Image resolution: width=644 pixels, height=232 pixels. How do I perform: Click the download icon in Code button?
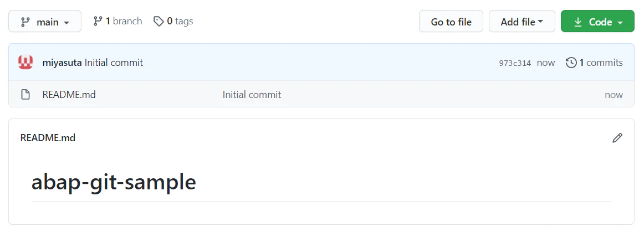pos(578,22)
